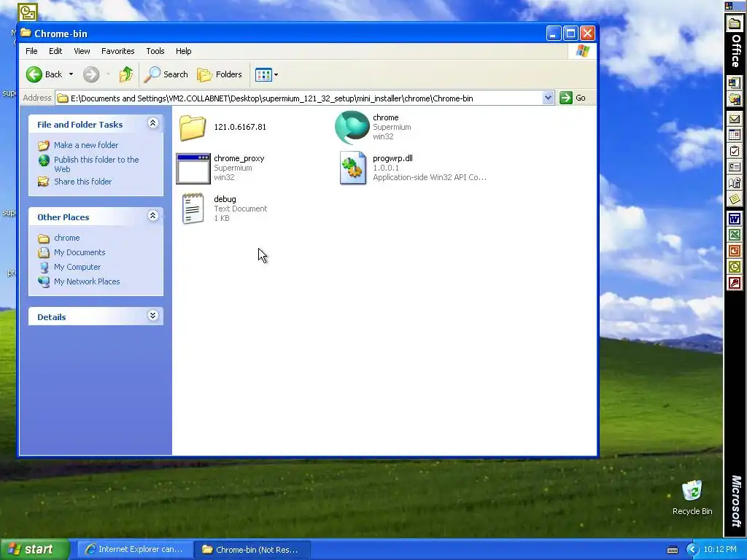Launch Outlook from Office bar
747x560 pixels.
pos(734,267)
